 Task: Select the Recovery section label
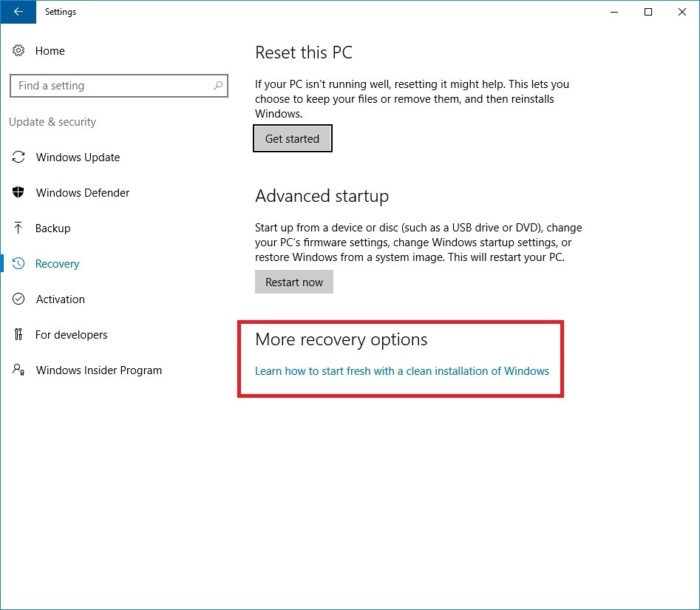[x=57, y=264]
